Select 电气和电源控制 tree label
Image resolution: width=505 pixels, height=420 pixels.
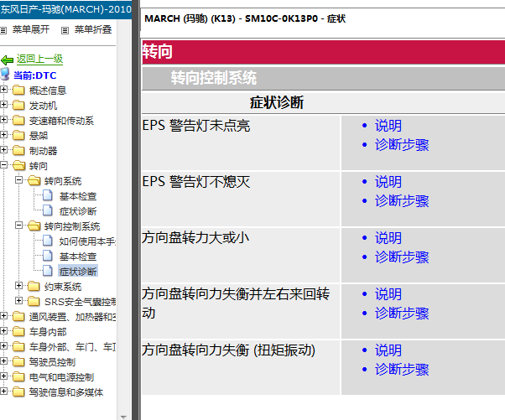(x=61, y=377)
